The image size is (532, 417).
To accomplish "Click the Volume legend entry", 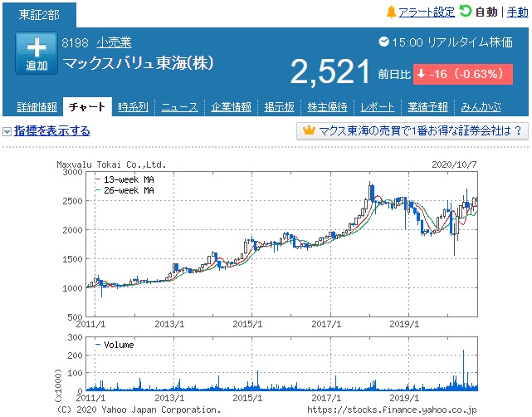I will coord(115,345).
